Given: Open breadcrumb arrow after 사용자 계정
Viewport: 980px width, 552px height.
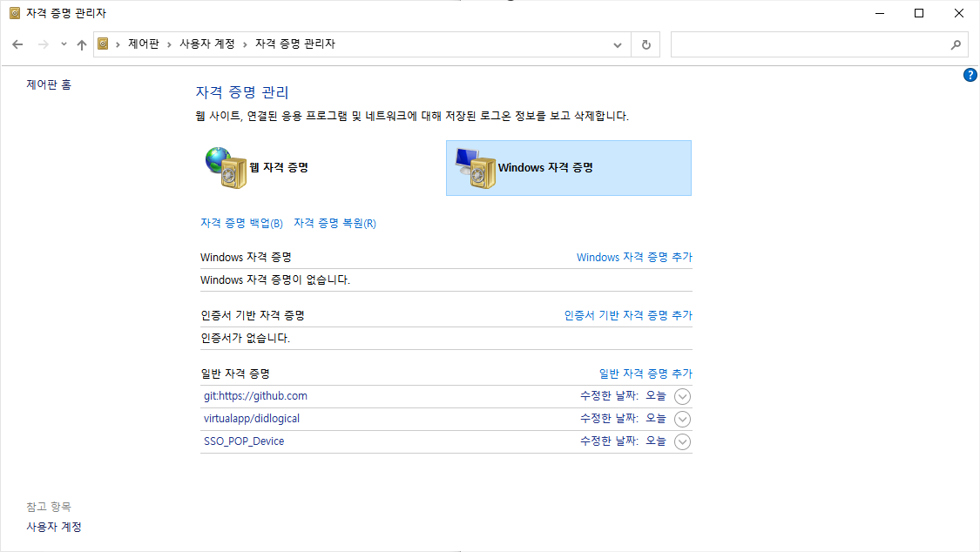Looking at the screenshot, I should point(245,44).
